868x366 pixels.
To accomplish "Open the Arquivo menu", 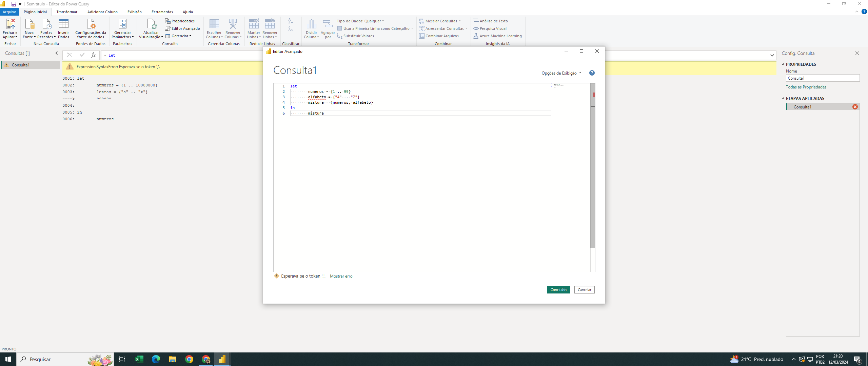I will pos(9,12).
